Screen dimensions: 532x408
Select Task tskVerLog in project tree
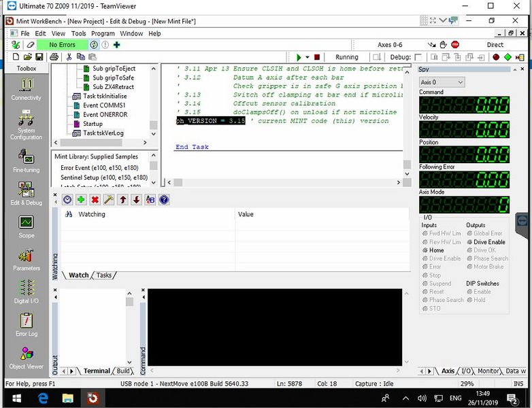click(x=103, y=133)
